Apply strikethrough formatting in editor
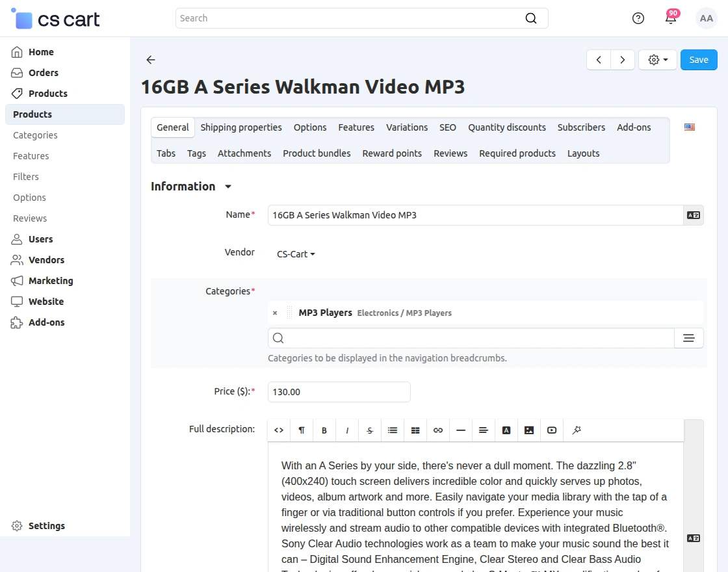The height and width of the screenshot is (572, 728). [x=370, y=430]
